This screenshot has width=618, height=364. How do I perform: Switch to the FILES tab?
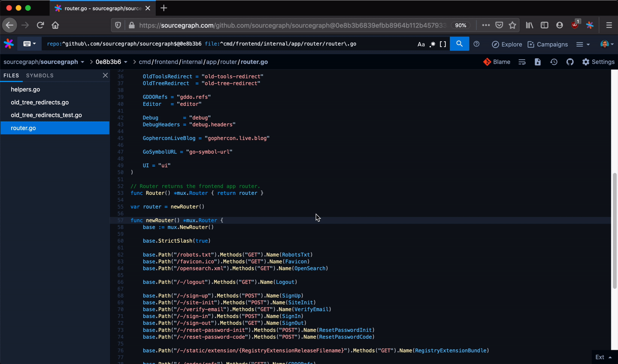(x=11, y=75)
